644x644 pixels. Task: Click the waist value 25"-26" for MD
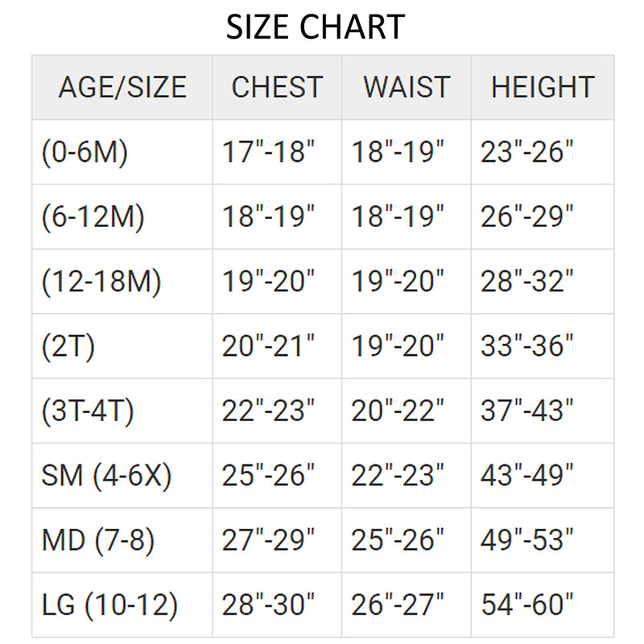tap(398, 540)
